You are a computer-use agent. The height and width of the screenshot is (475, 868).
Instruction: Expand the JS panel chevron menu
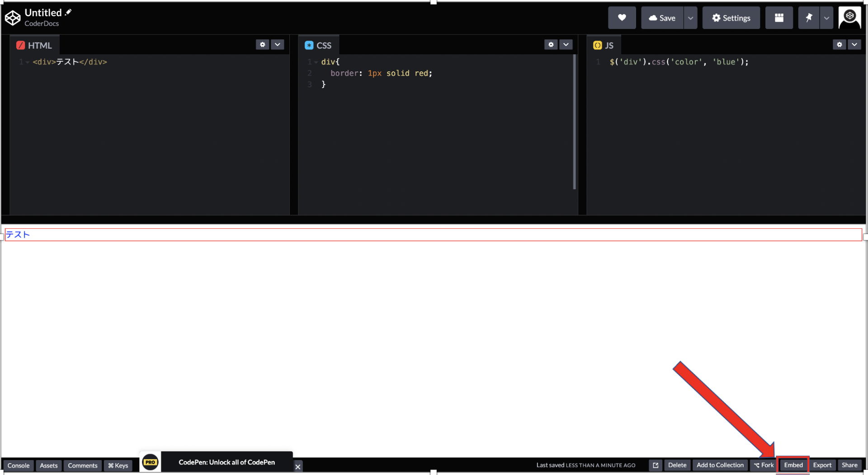(854, 45)
